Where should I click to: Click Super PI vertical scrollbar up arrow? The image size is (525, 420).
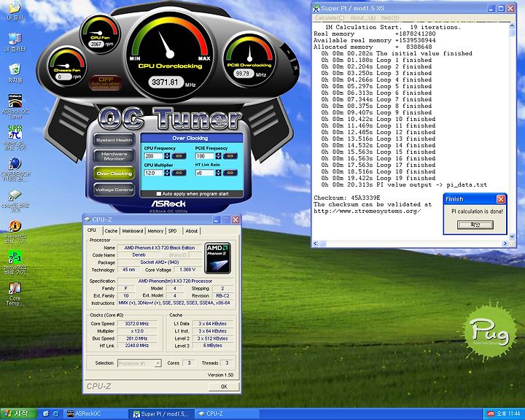(x=512, y=26)
